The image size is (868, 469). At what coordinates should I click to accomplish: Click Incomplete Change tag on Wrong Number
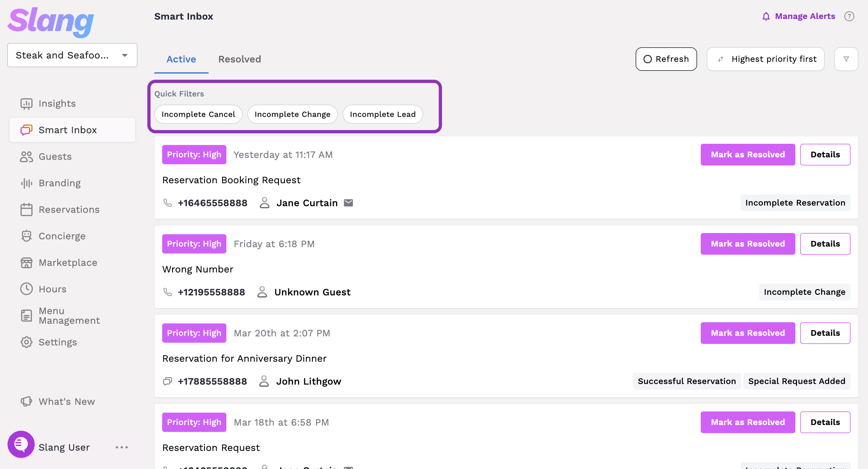[805, 292]
